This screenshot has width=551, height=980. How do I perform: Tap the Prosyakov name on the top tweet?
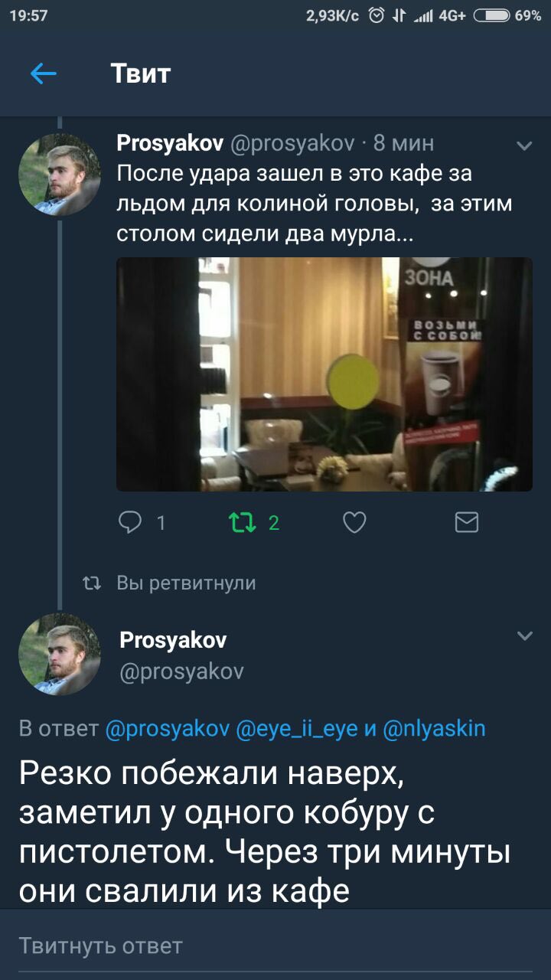pyautogui.click(x=170, y=143)
